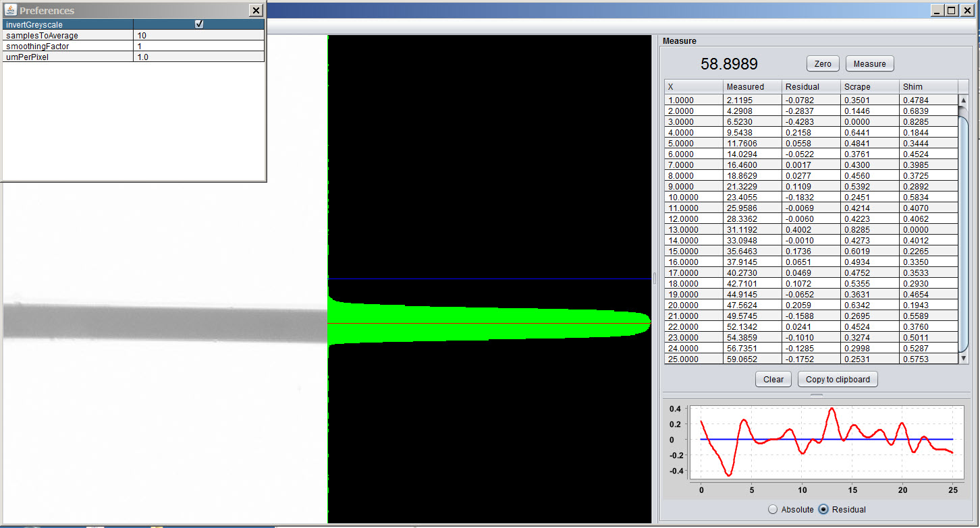Maximize the main application window
The height and width of the screenshot is (528, 980).
[952, 10]
